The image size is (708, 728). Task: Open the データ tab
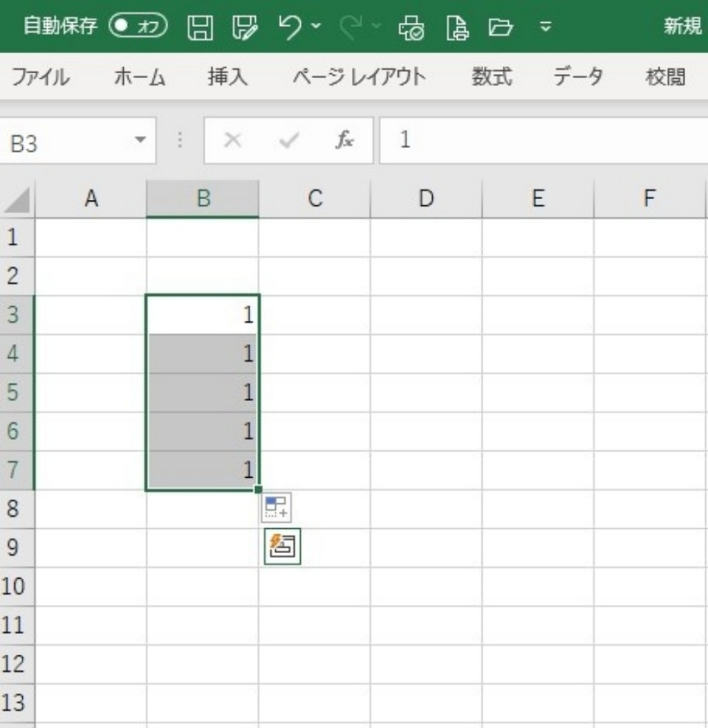pos(578,77)
